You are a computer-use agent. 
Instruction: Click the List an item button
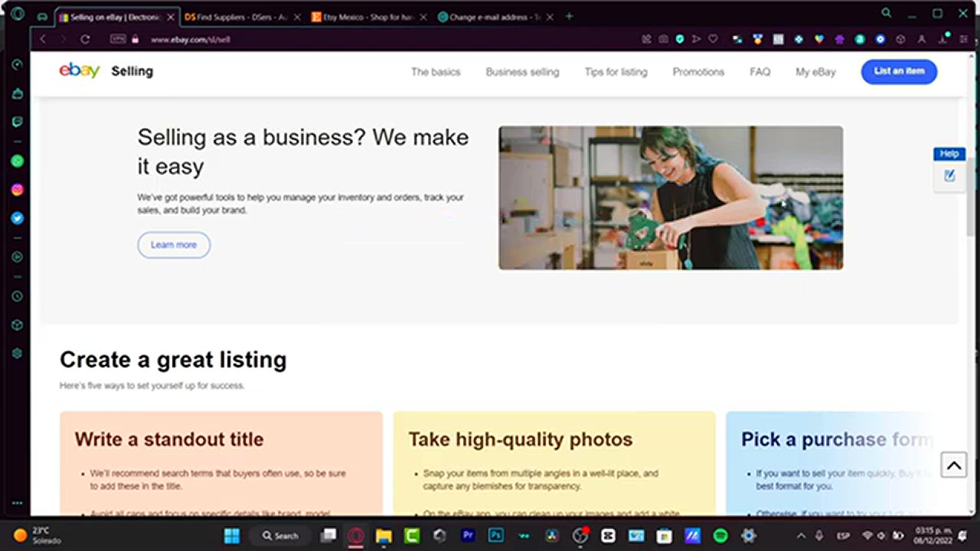899,71
